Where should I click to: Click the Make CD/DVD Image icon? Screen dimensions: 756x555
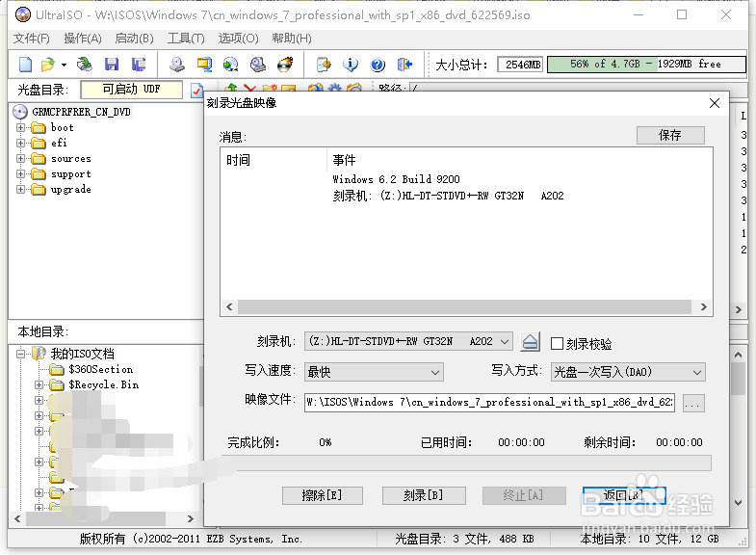(177, 65)
